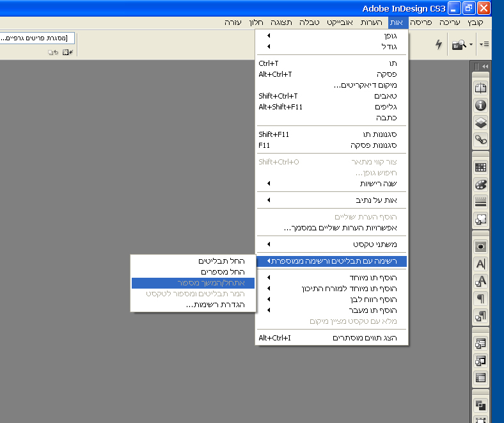Open the Paragraph panel pilcrow icon

[480, 299]
